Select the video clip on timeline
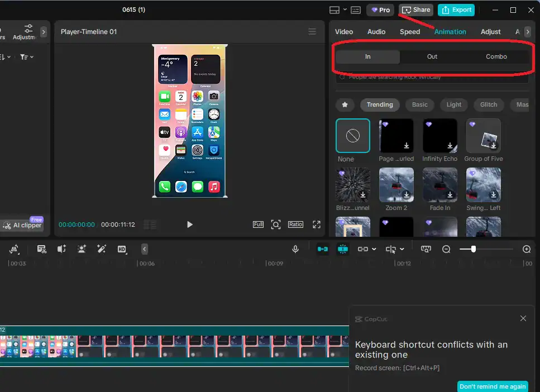 point(174,346)
